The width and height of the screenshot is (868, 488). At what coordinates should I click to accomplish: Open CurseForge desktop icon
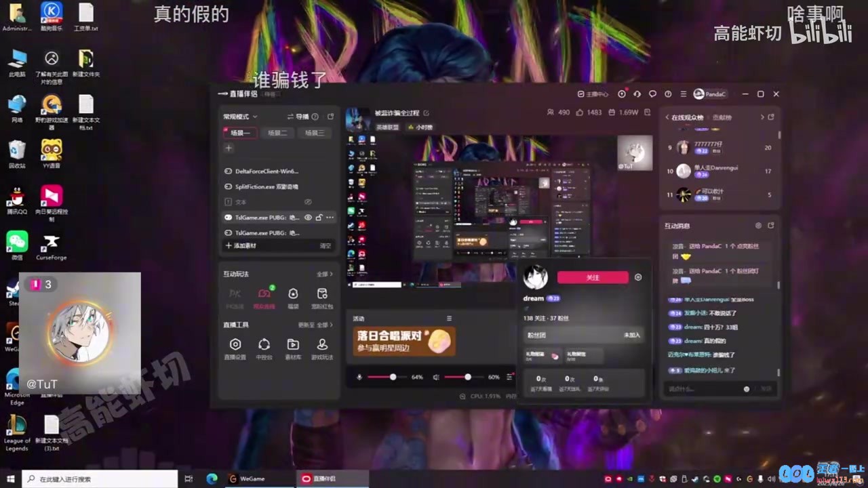51,247
